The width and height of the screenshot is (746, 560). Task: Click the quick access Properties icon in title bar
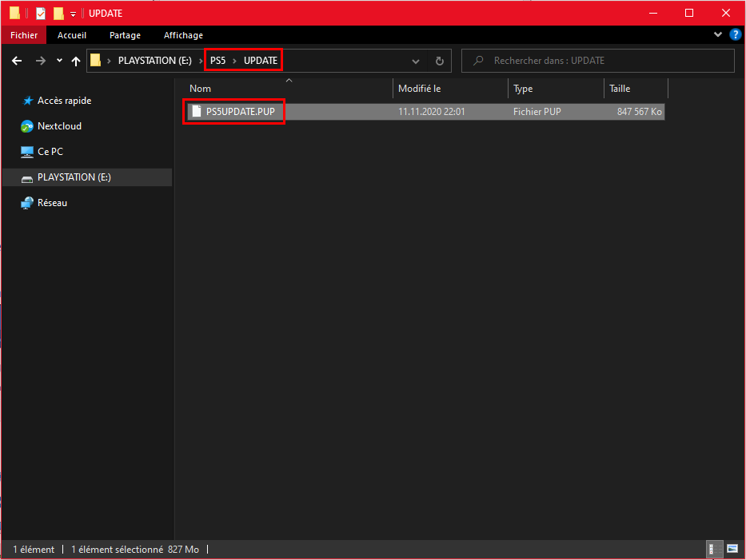(x=41, y=14)
